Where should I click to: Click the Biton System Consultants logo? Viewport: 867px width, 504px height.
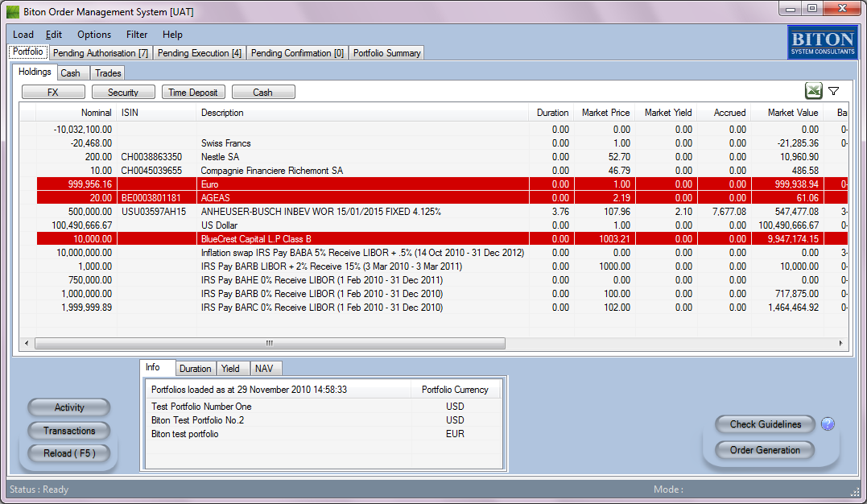point(823,43)
